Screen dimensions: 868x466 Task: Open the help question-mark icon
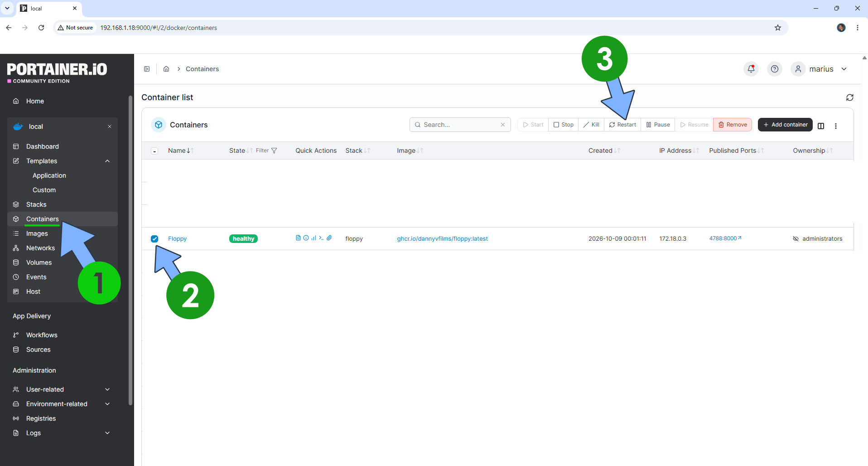(775, 69)
